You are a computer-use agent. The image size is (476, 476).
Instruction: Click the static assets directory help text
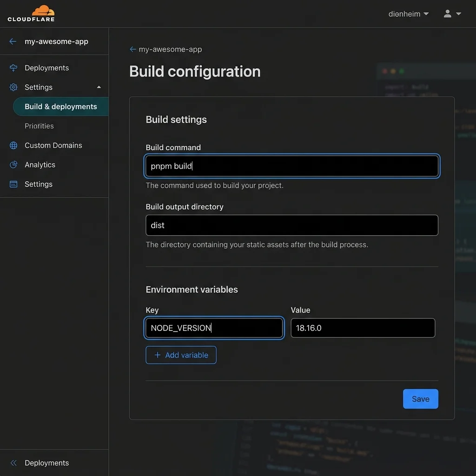point(257,245)
